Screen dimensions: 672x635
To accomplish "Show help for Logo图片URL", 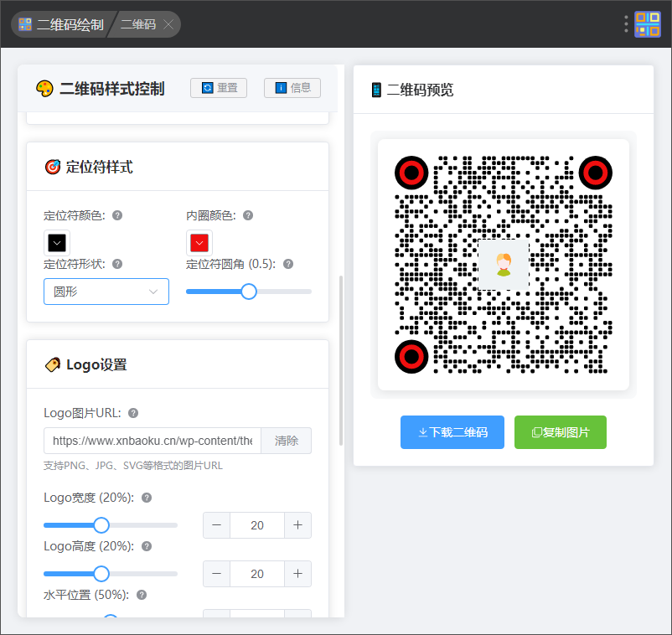I will 133,413.
